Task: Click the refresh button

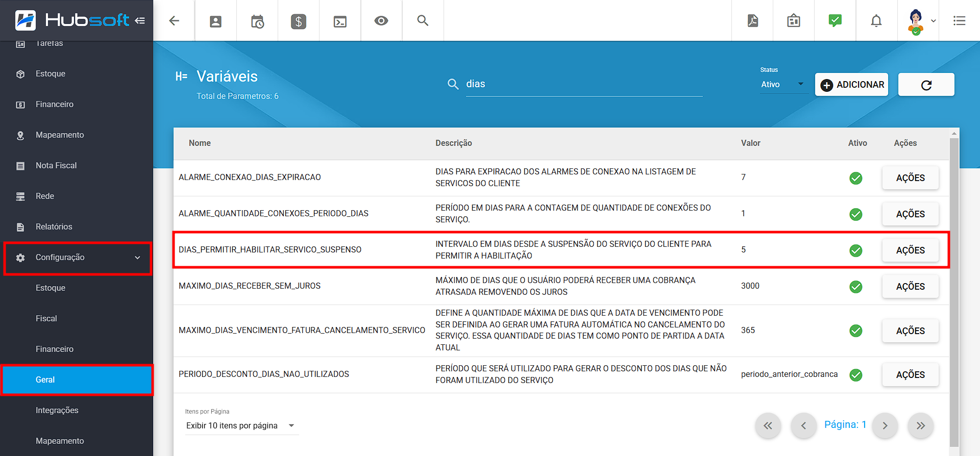Action: click(x=926, y=85)
